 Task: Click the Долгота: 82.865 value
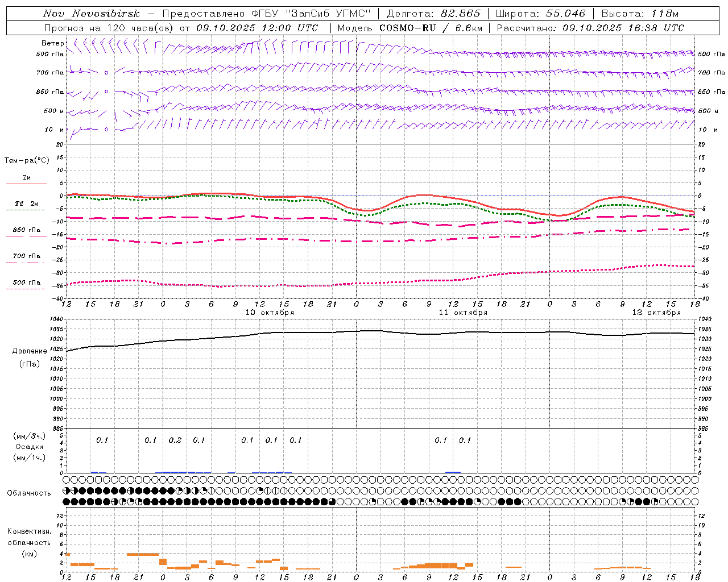coord(433,14)
